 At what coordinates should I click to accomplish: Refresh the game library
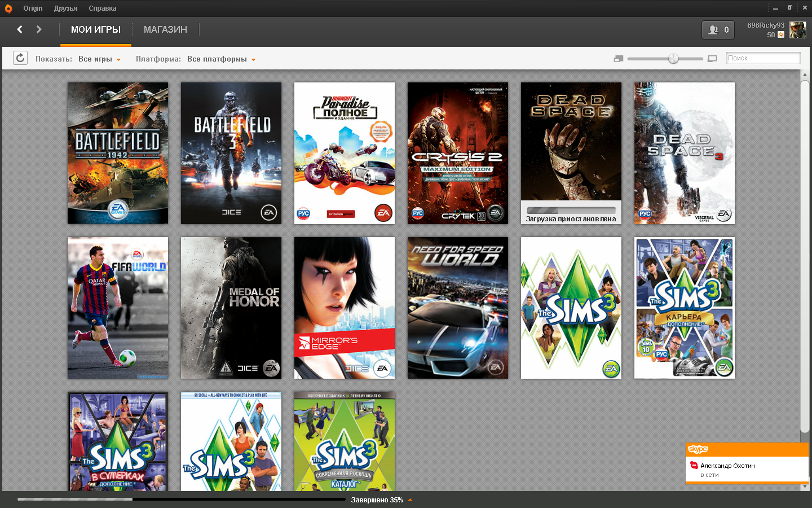[20, 58]
